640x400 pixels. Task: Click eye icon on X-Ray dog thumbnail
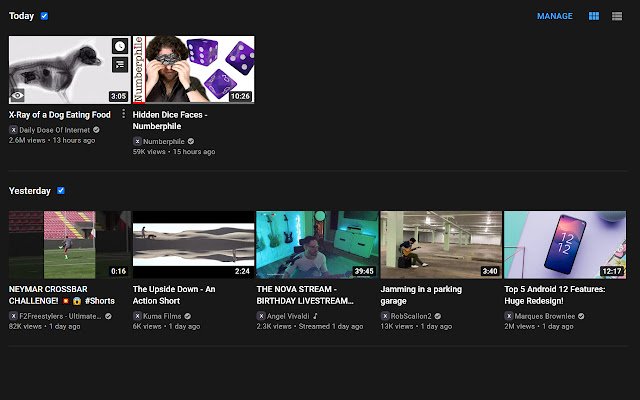(x=17, y=96)
